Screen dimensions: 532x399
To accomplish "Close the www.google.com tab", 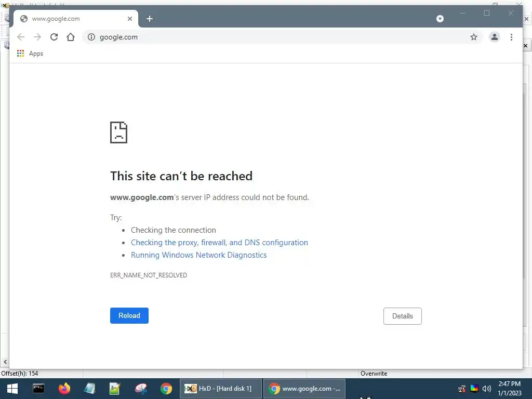I will 129,19.
